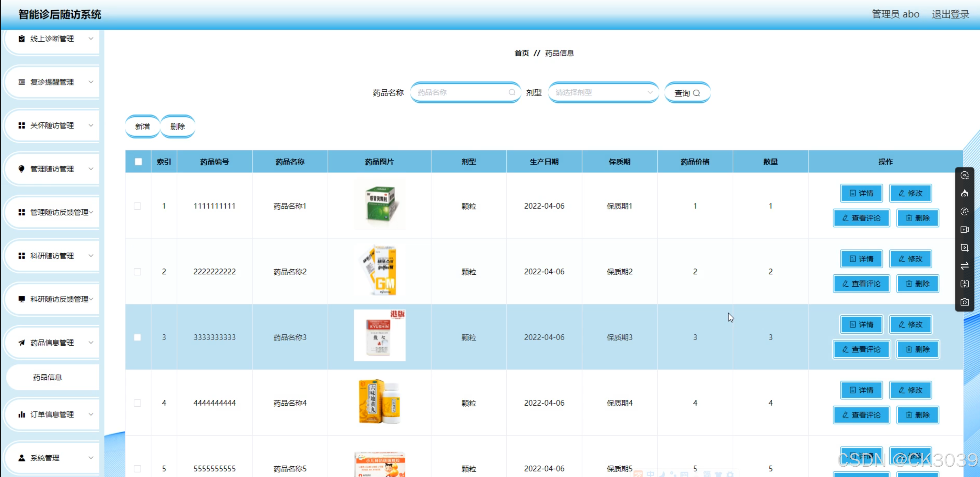Click the crop video icon in side toolbar
Viewport: 980px width, 477px height.
click(x=964, y=248)
